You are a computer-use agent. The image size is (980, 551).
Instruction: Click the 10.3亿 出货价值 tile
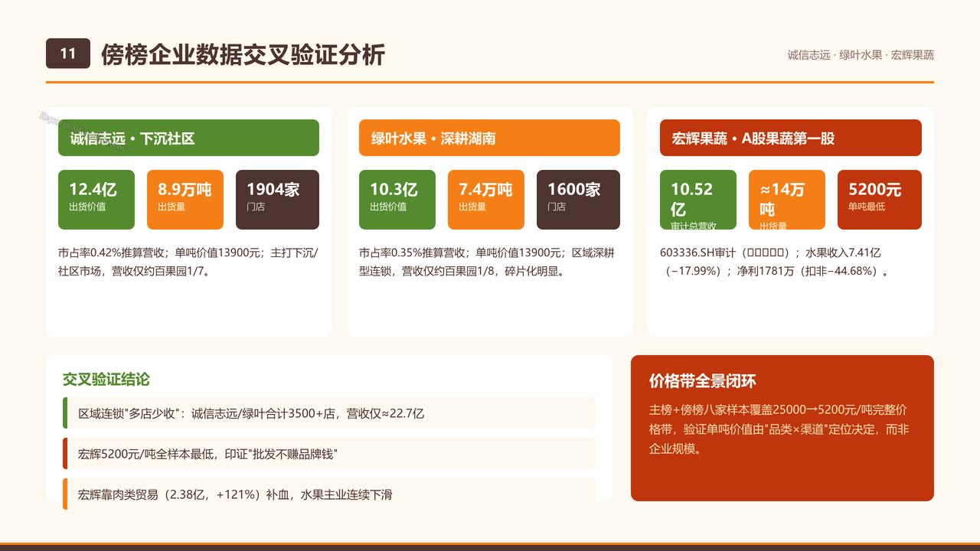point(397,200)
